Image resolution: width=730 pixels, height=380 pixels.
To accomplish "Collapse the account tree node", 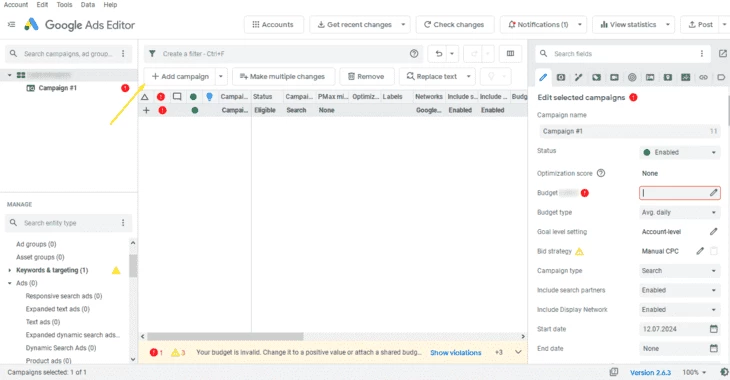I will tap(9, 75).
